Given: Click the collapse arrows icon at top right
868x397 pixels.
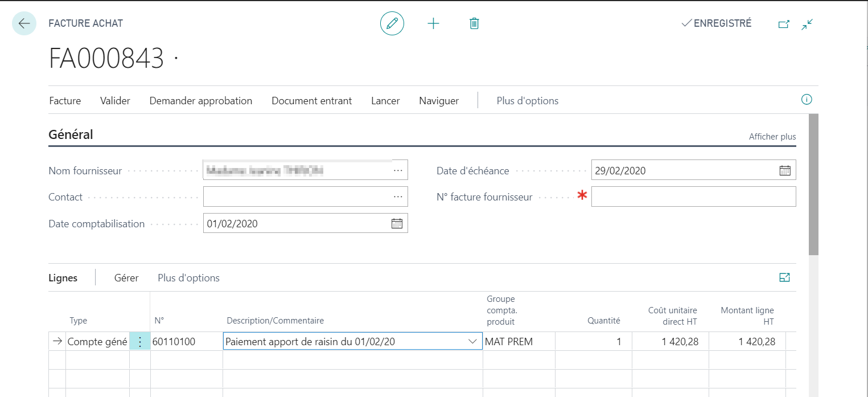Looking at the screenshot, I should click(807, 24).
